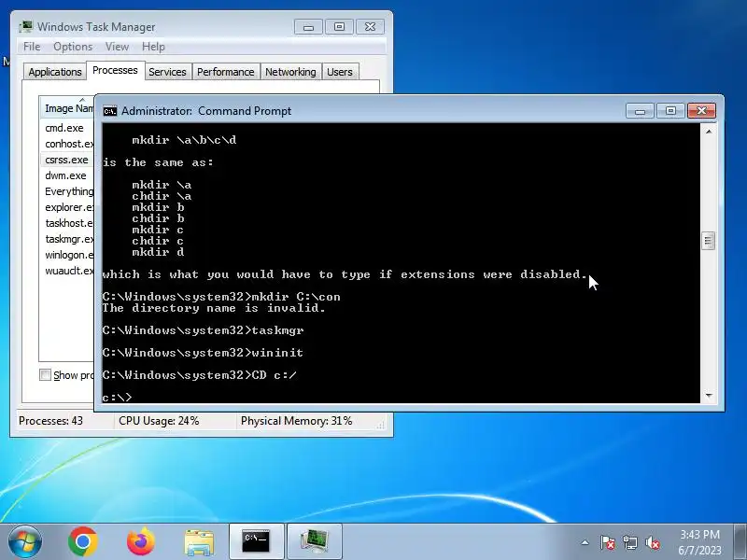Select the taskmgr.exe process
The height and width of the screenshot is (560, 747).
67,239
